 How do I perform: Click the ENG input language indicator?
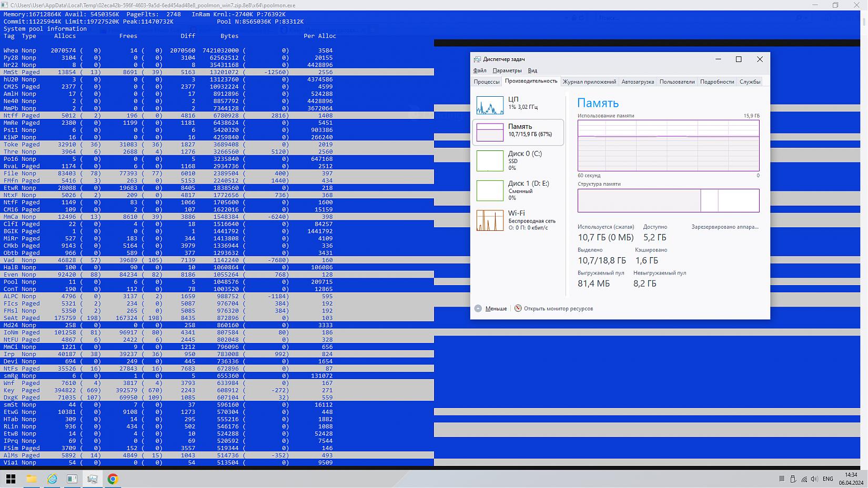(x=827, y=479)
